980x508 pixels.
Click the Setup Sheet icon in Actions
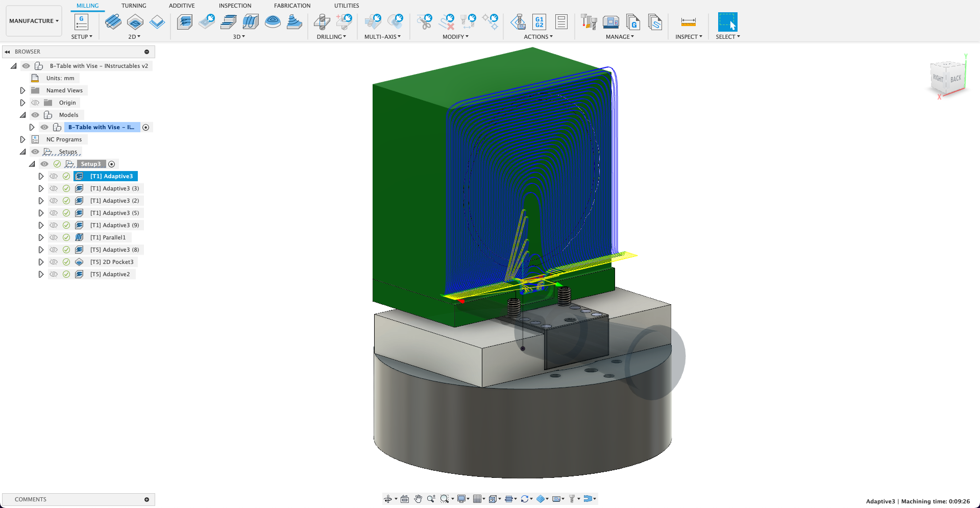click(560, 22)
